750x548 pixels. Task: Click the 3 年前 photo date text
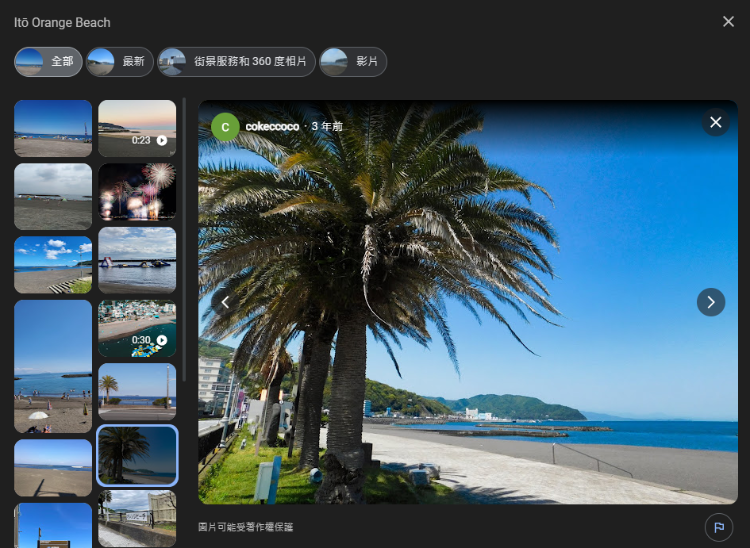point(327,127)
